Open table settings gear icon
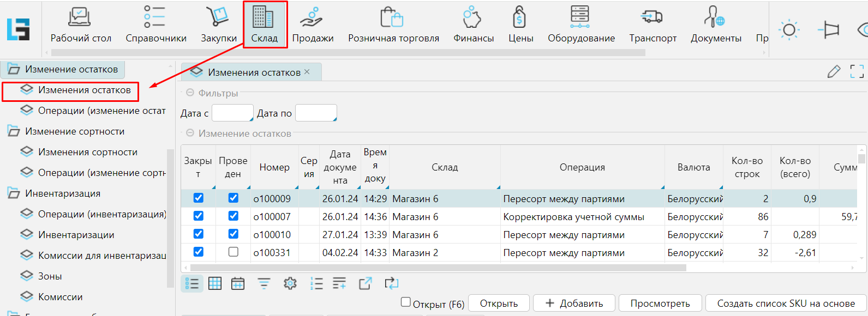Viewport: 868px width, 316px height. pyautogui.click(x=290, y=283)
